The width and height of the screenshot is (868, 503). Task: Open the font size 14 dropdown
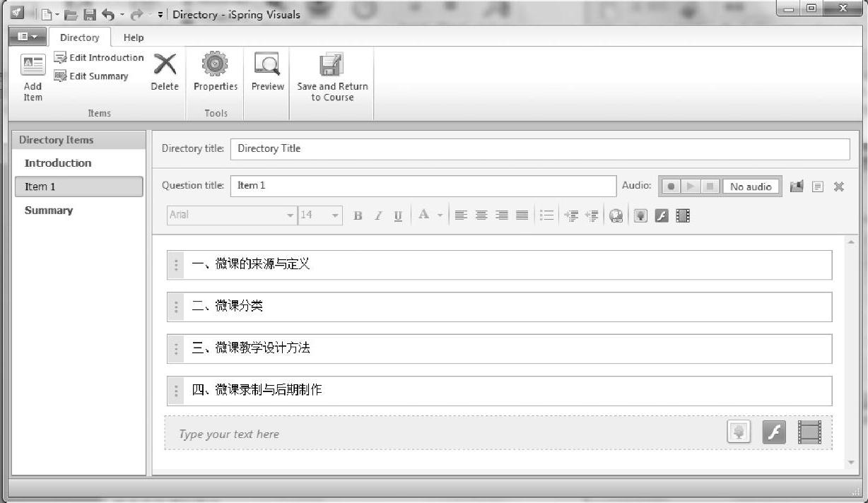[320, 215]
